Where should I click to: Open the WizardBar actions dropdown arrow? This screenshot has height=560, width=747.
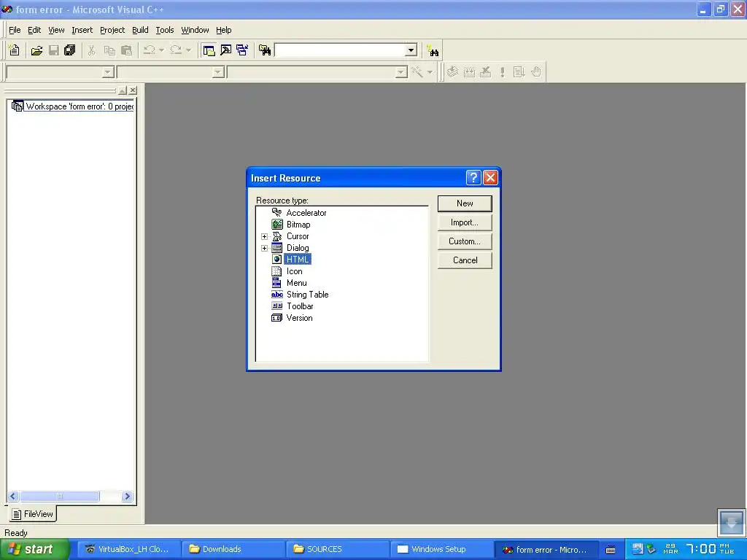tap(430, 72)
